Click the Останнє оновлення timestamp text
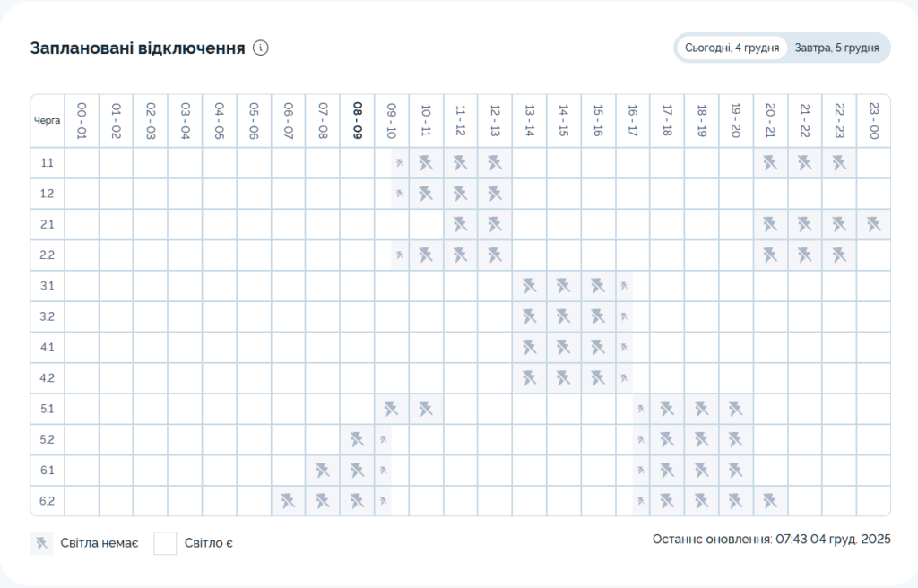The height and width of the screenshot is (588, 918). (772, 540)
